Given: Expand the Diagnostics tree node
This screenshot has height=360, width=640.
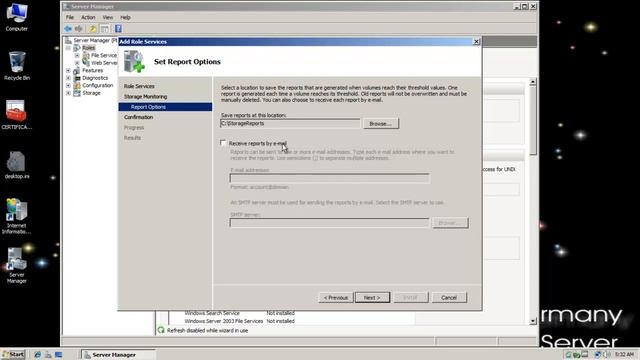Looking at the screenshot, I should click(68, 78).
